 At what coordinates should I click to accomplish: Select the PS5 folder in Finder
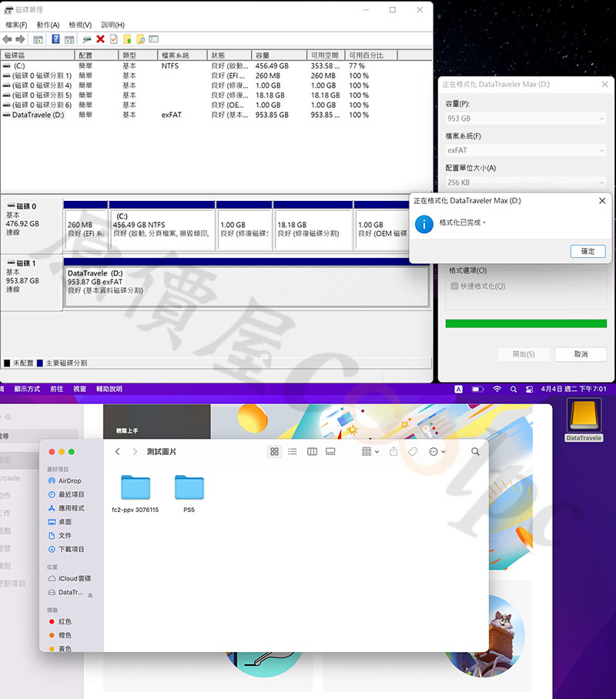[189, 487]
